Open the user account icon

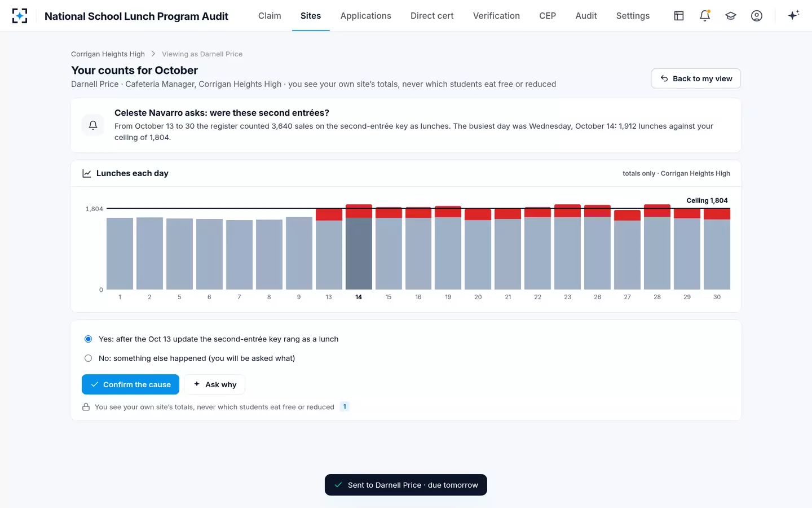pos(757,16)
